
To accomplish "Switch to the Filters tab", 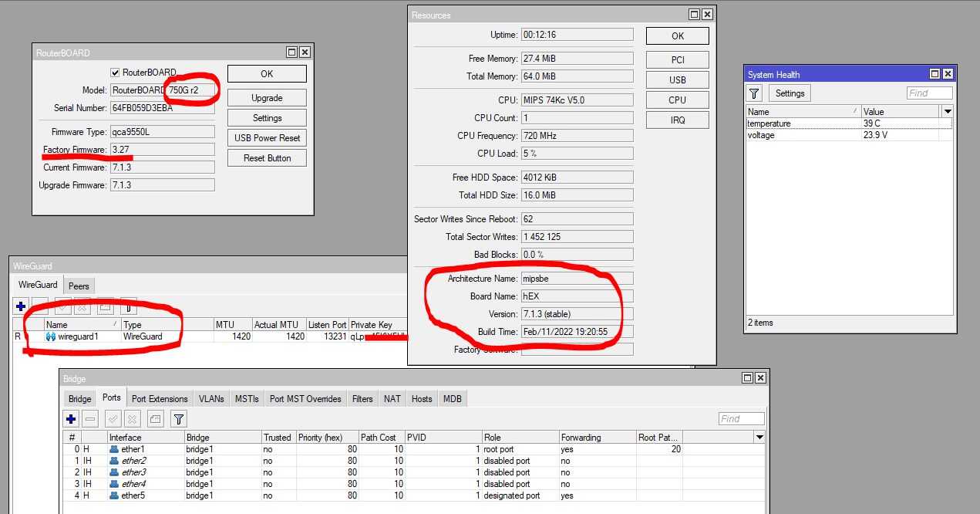I will point(362,399).
